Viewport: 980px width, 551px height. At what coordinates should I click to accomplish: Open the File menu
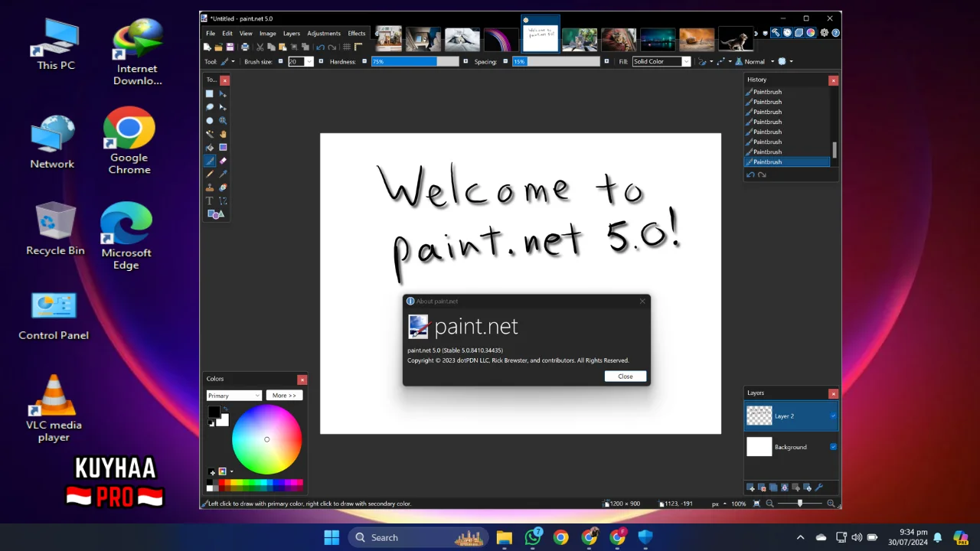click(x=211, y=34)
